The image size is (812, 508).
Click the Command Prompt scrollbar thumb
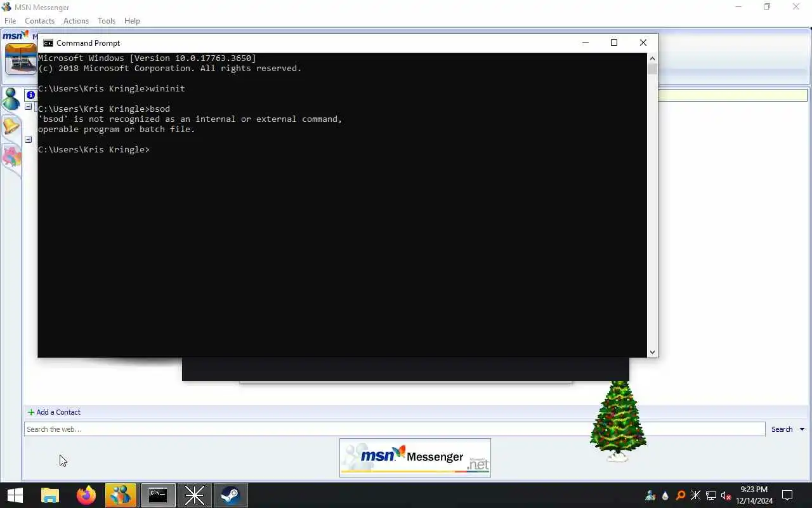[652, 69]
